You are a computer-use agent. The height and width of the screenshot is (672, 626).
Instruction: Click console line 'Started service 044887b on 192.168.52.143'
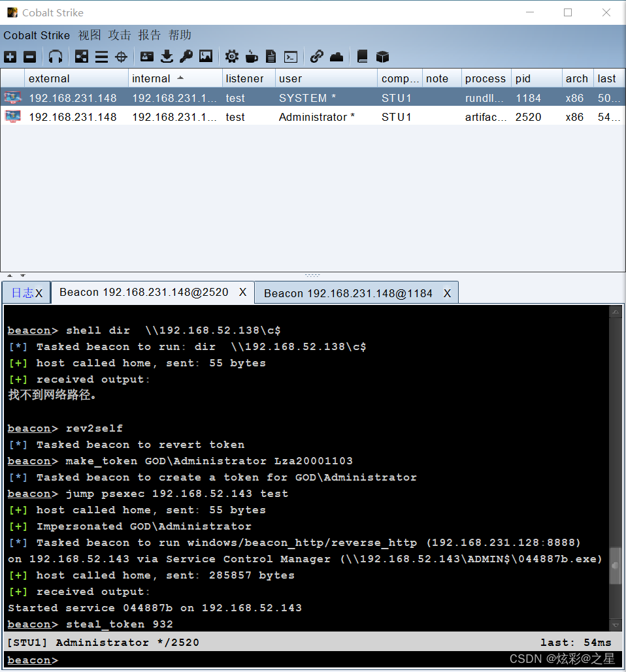(155, 608)
